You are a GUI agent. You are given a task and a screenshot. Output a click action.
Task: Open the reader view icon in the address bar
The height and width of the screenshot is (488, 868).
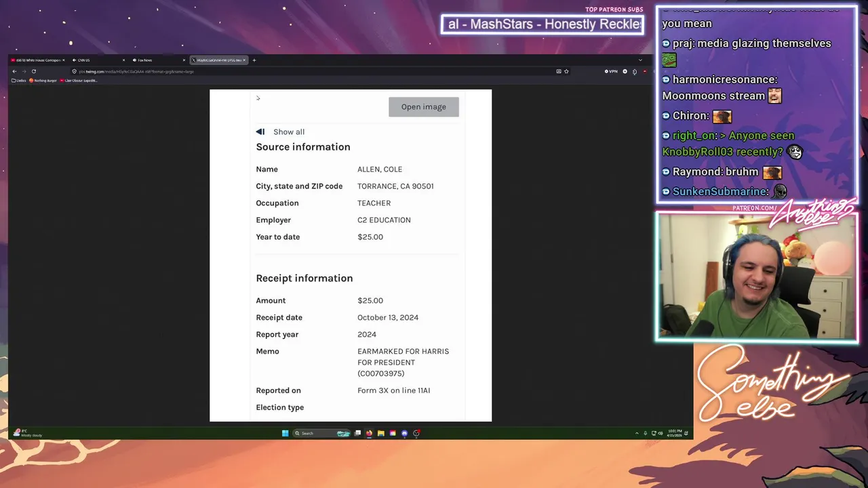point(559,71)
